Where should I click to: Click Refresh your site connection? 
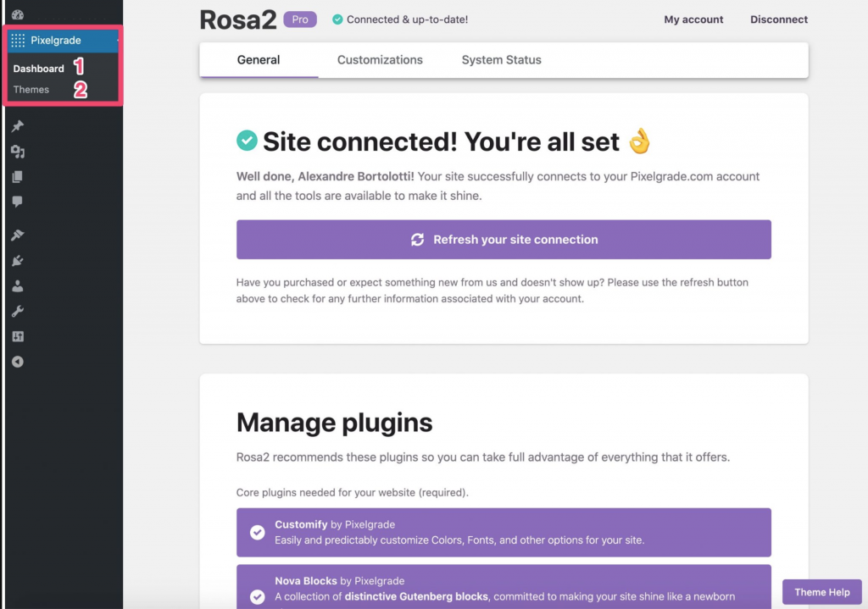click(x=504, y=240)
